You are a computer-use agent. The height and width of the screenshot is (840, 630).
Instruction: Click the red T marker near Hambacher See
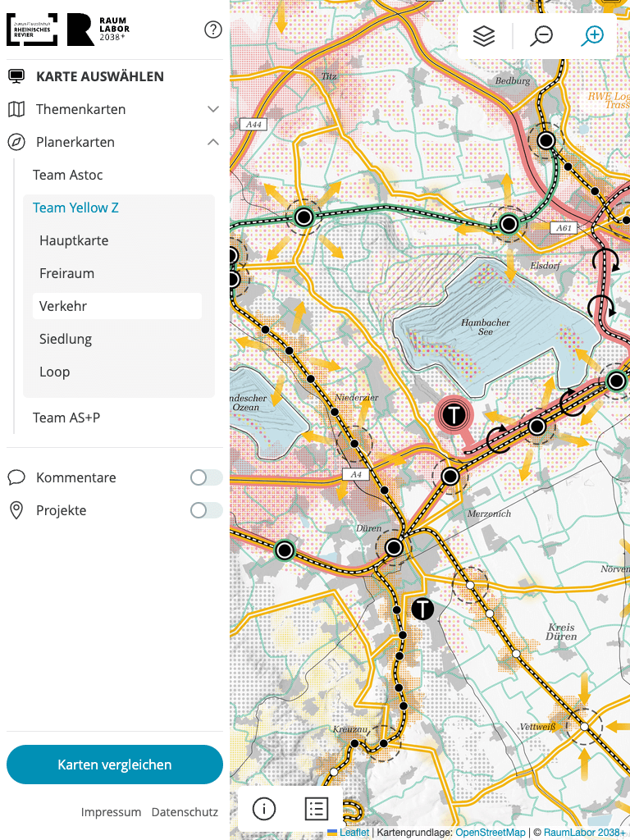pos(452,414)
